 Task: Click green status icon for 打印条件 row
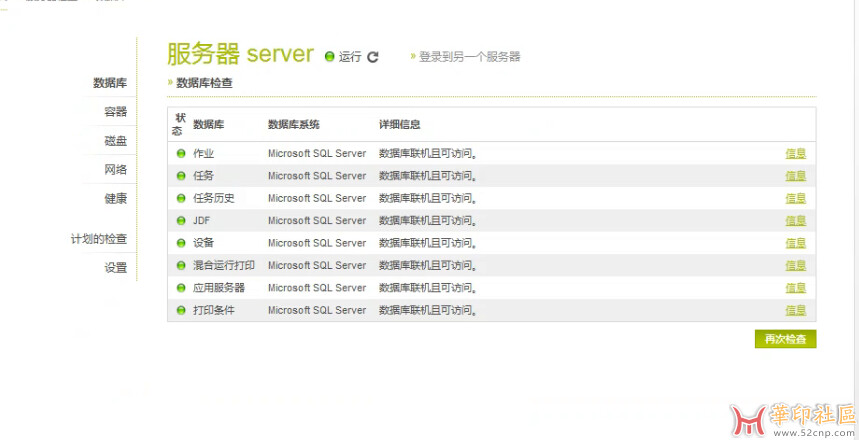(181, 310)
